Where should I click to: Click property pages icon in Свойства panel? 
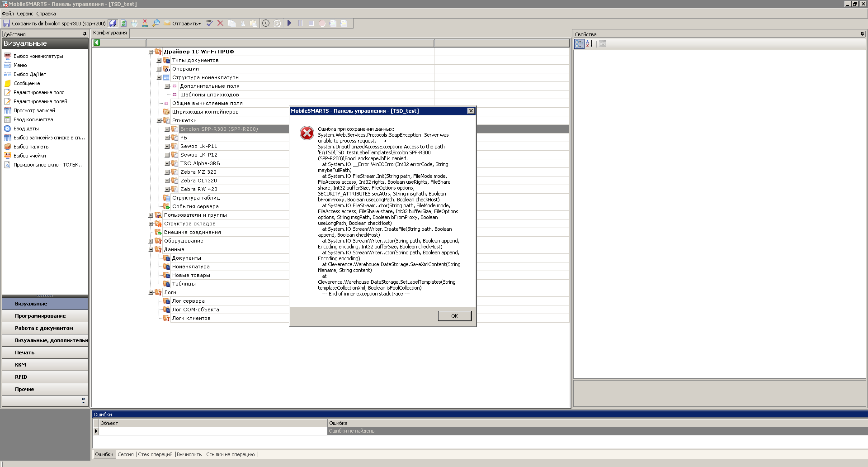603,44
